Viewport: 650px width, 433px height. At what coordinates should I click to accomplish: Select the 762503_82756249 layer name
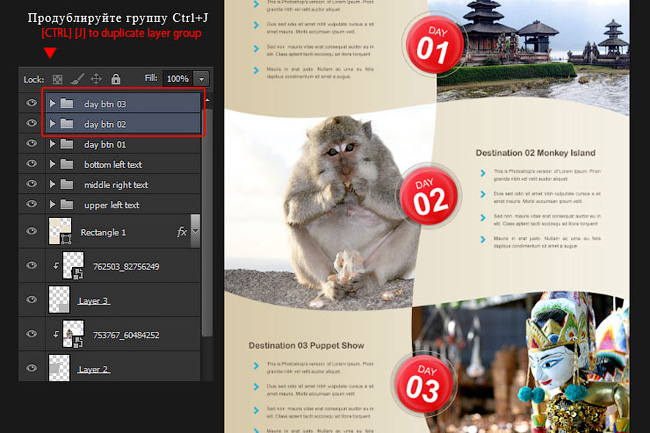[x=126, y=266]
